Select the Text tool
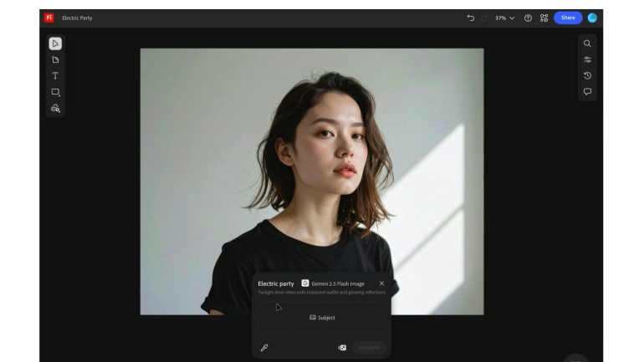644x362 pixels. click(55, 75)
